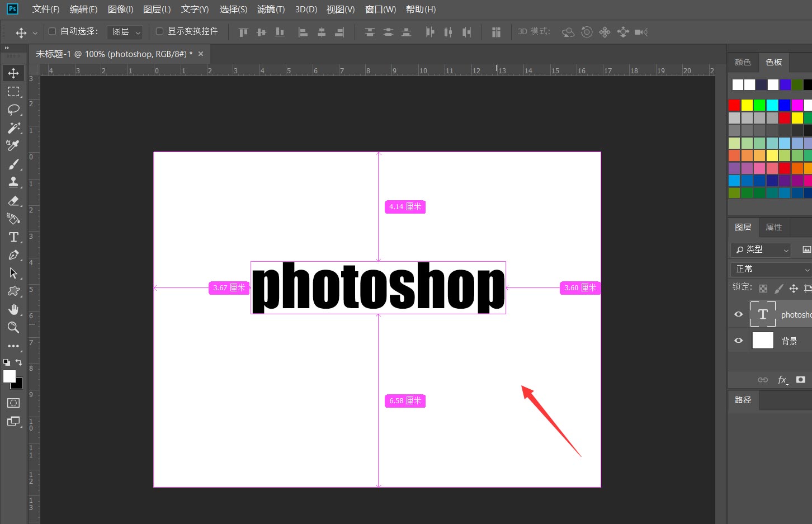The image size is (812, 524).
Task: Close the 未标题-1 document tab
Action: point(201,54)
